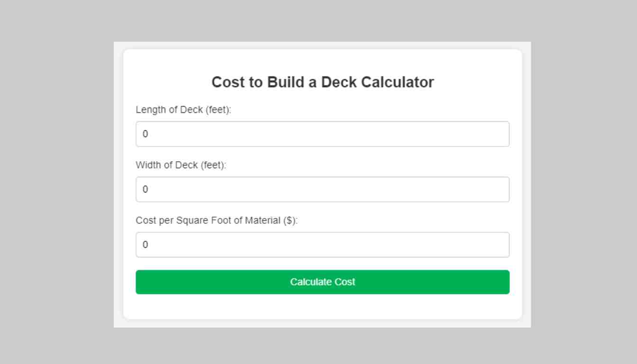This screenshot has height=364, width=637.
Task: Click the area below the Calculate Cost button
Action: click(x=322, y=306)
